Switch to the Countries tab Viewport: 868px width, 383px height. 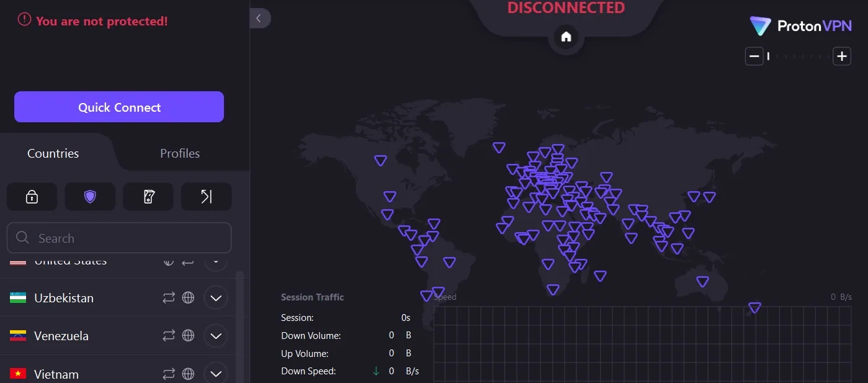point(53,153)
